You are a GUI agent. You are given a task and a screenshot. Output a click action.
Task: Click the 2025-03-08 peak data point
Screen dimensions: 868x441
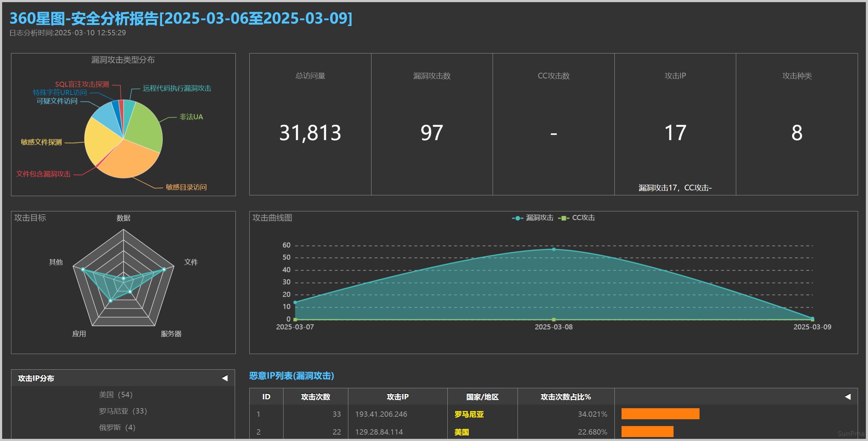tap(553, 249)
